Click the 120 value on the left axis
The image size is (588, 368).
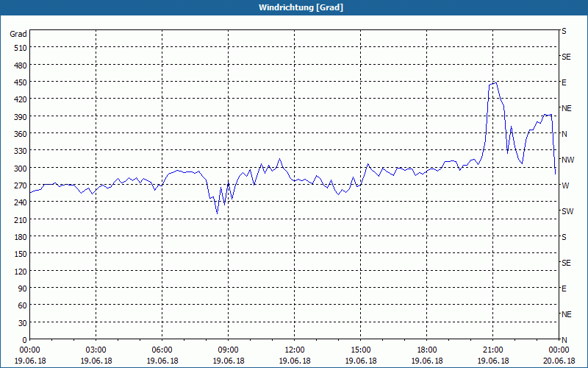21,271
